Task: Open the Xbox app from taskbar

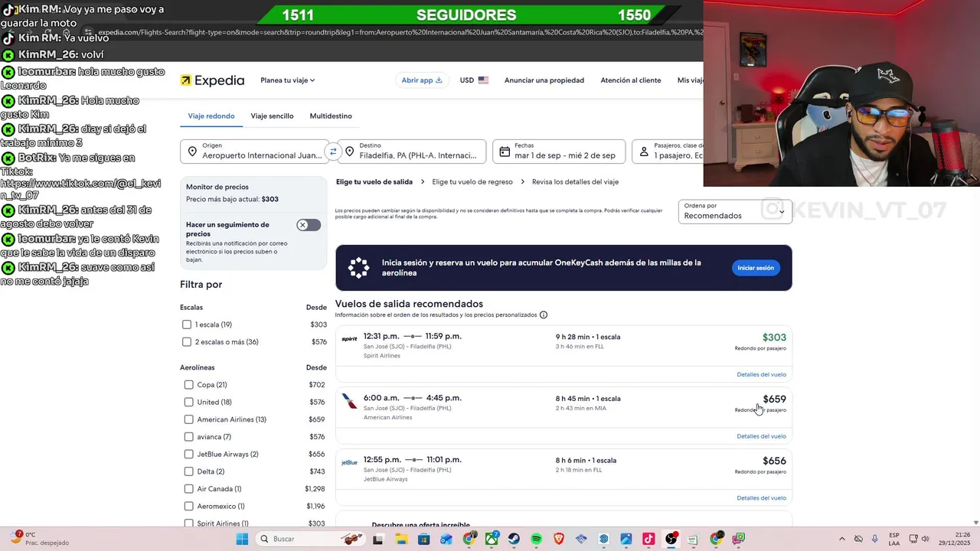Action: pyautogui.click(x=492, y=539)
